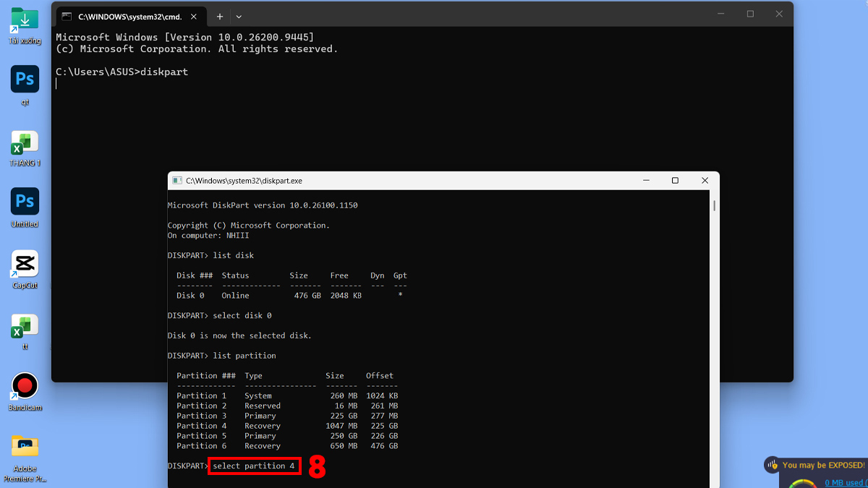Click the Partition 4 Recovery row
This screenshot has height=488, width=868.
pos(287,426)
